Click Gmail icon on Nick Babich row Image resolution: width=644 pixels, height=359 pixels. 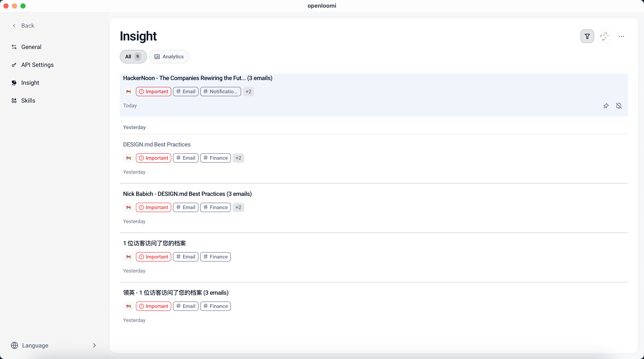pos(129,207)
